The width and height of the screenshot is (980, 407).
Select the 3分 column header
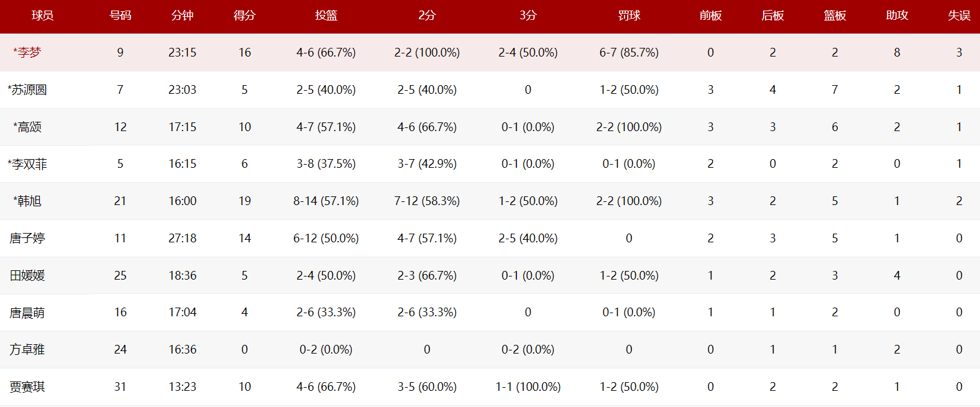tap(528, 16)
